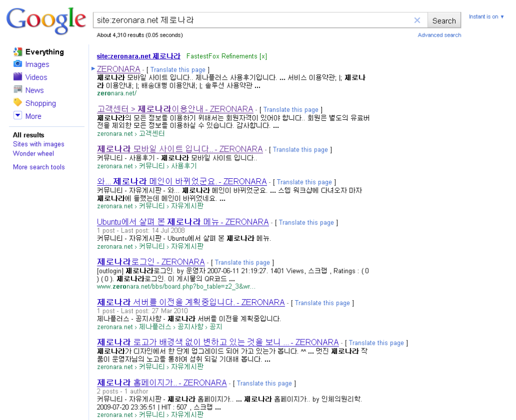This screenshot has width=516, height=420.
Task: Open Videos search via film icon
Action: click(18, 77)
